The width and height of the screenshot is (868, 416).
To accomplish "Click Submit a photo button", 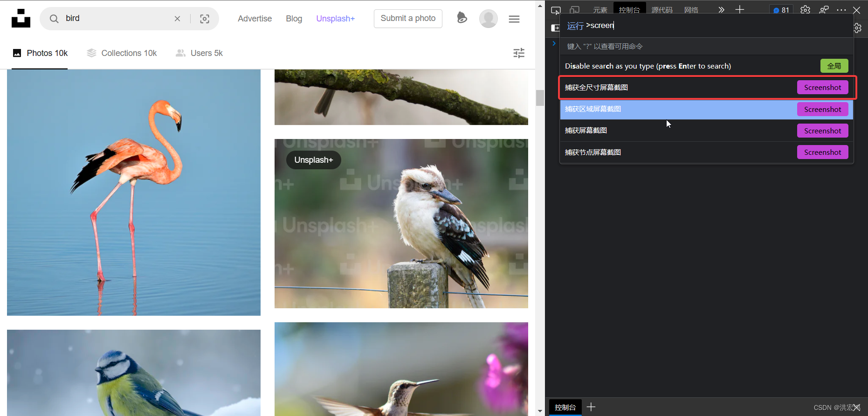I will coord(408,18).
